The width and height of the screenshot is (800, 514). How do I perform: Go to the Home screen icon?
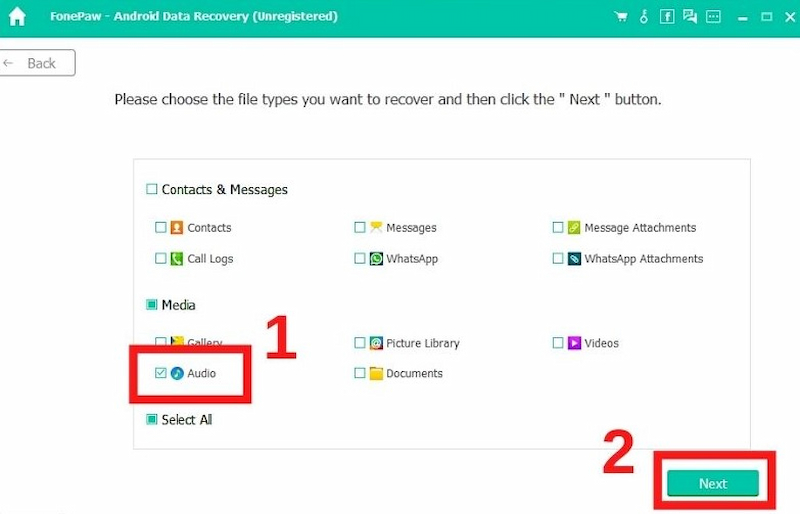click(17, 16)
